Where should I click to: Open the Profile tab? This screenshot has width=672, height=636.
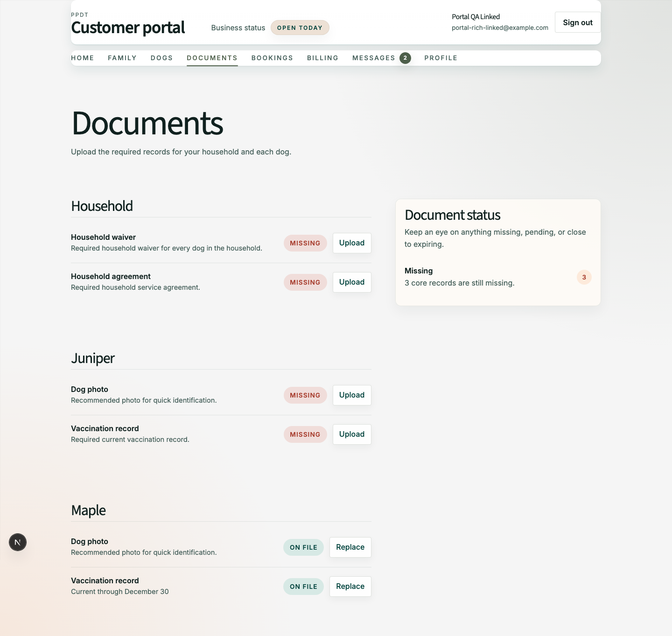(x=441, y=58)
